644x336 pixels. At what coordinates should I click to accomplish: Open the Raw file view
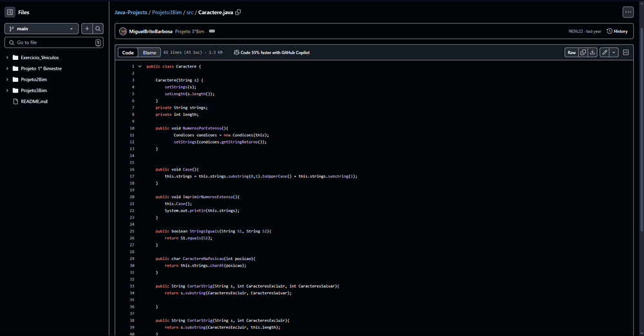(572, 53)
